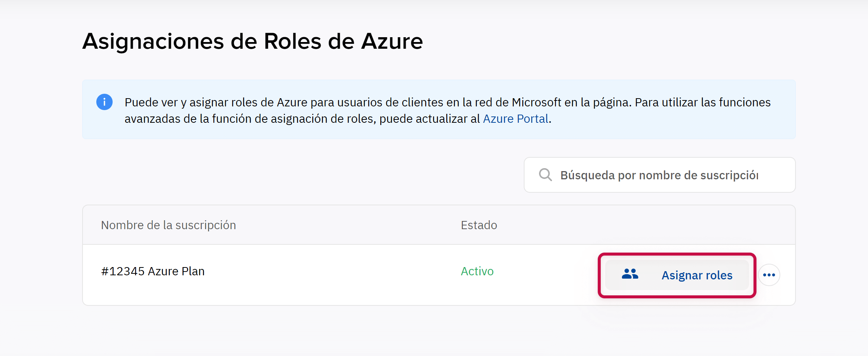Click the word Plan in the subscription row
This screenshot has width=868, height=356.
point(193,271)
